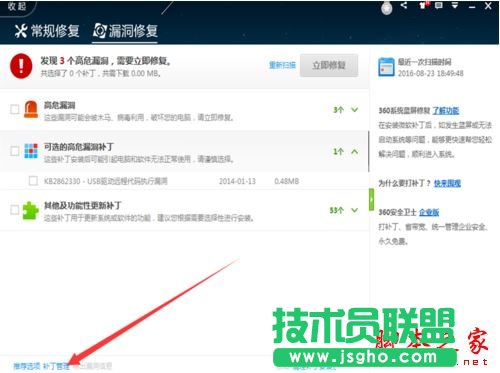Screen dimensions: 500x373
Task: Switch to the 漏洞修复 tab
Action: (x=125, y=31)
